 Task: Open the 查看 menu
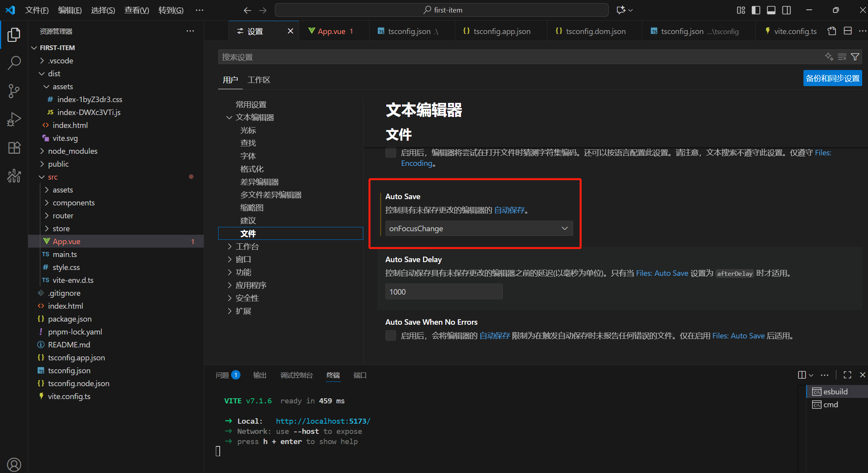point(136,10)
